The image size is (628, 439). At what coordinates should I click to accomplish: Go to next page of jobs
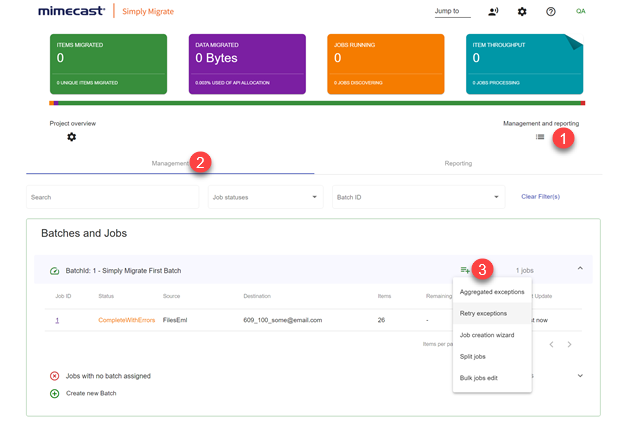coord(570,344)
